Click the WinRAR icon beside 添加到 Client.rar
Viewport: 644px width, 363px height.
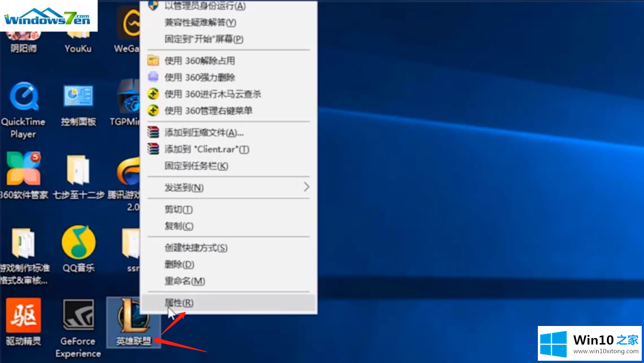154,149
